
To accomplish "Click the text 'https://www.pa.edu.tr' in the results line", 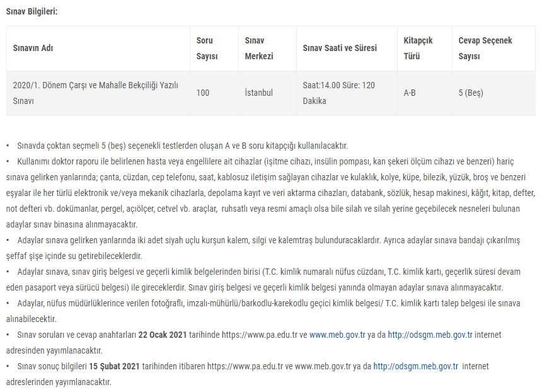I will coord(245,366).
